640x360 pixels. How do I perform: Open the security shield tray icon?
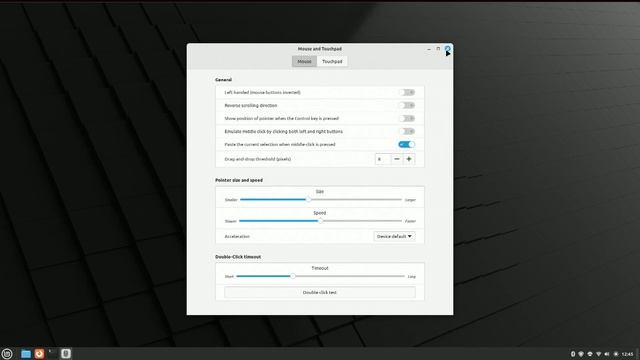581,354
